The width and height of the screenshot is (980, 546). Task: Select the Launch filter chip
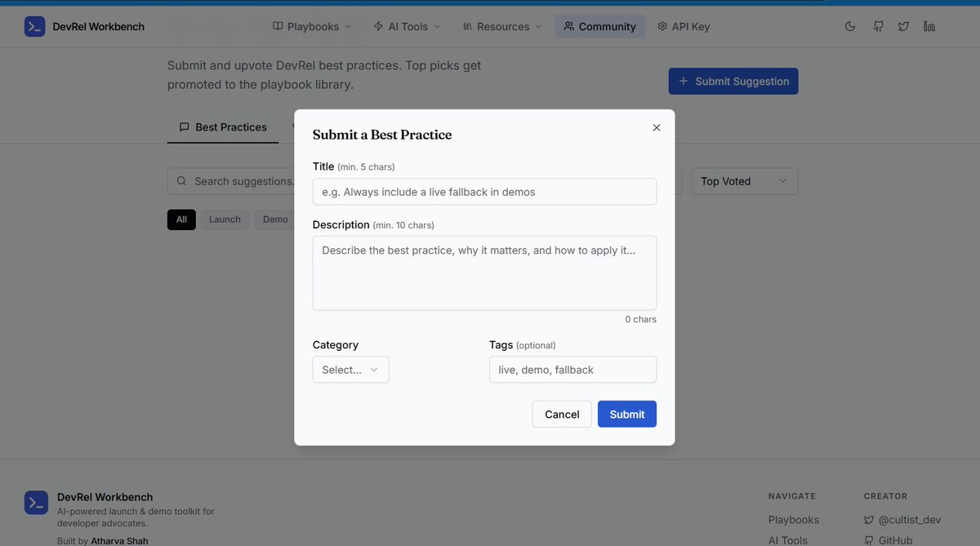pyautogui.click(x=225, y=220)
